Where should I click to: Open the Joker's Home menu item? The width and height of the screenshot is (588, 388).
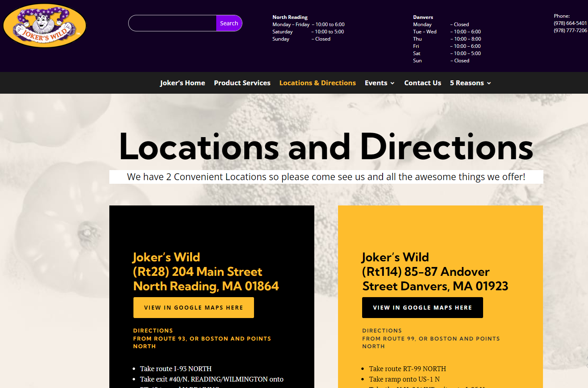(x=182, y=83)
